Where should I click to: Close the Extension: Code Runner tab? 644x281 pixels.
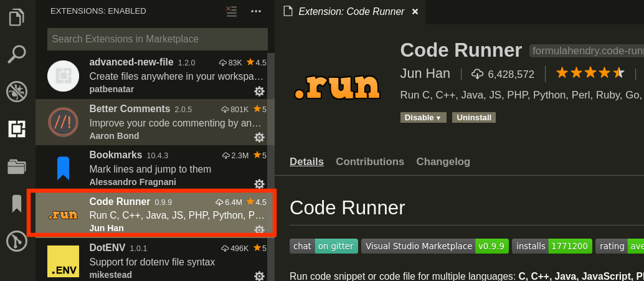[x=415, y=11]
